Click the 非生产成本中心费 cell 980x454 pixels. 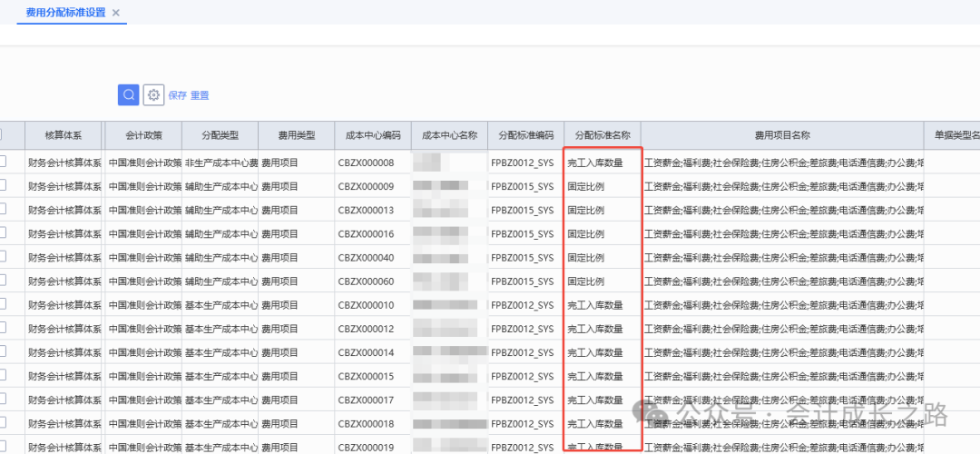(x=220, y=163)
